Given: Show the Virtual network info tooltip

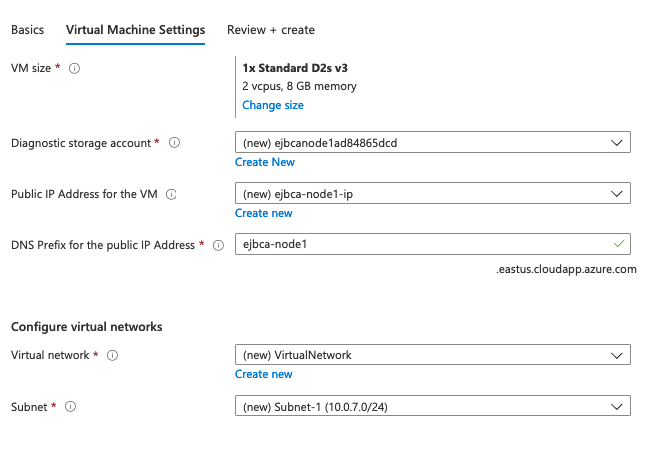Looking at the screenshot, I should [112, 355].
